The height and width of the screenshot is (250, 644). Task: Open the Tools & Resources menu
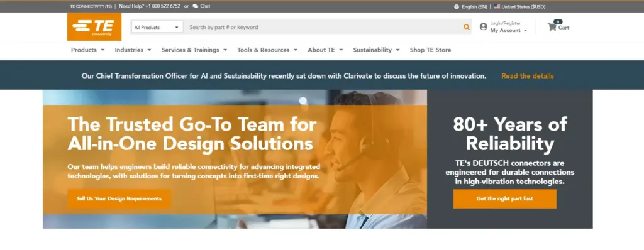[x=267, y=50]
